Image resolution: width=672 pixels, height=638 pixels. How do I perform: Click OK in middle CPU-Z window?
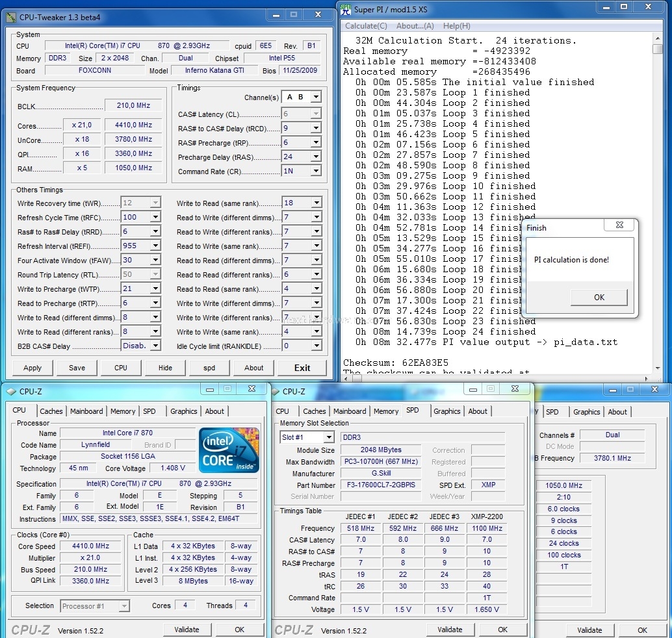(x=503, y=630)
